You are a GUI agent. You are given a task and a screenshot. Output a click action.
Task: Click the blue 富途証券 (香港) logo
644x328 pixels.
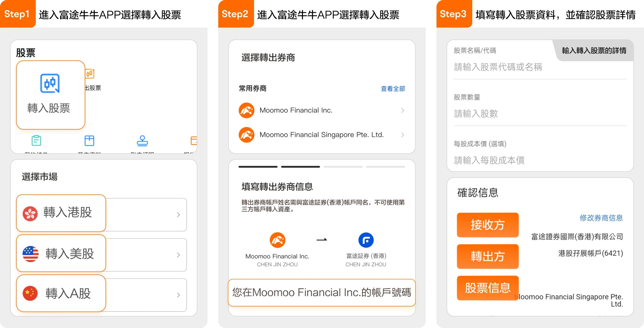(366, 240)
